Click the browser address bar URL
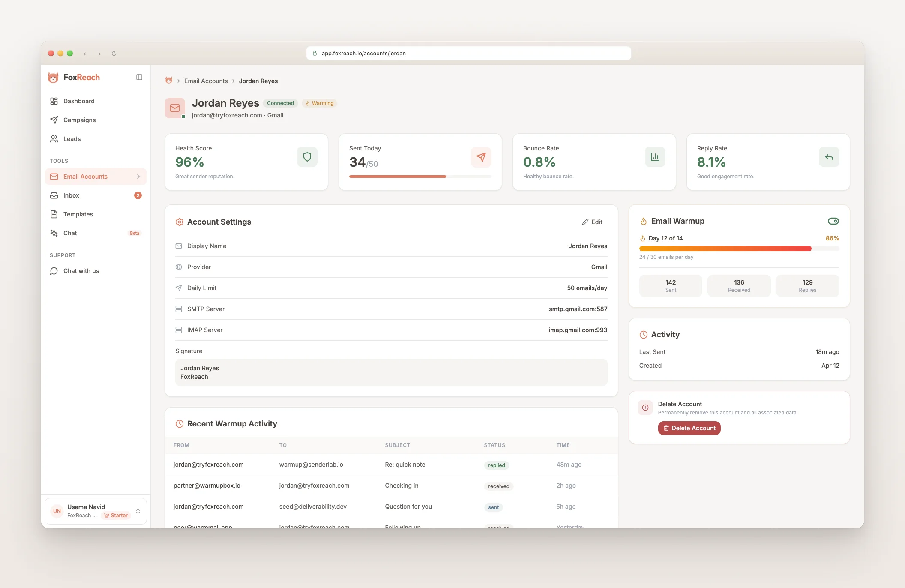905x588 pixels. [x=363, y=53]
